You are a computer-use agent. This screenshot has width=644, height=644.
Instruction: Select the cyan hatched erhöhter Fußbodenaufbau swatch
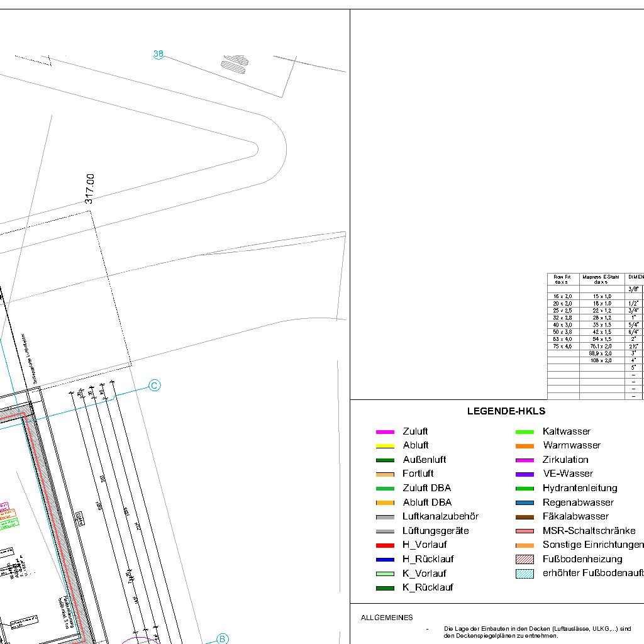pyautogui.click(x=525, y=574)
